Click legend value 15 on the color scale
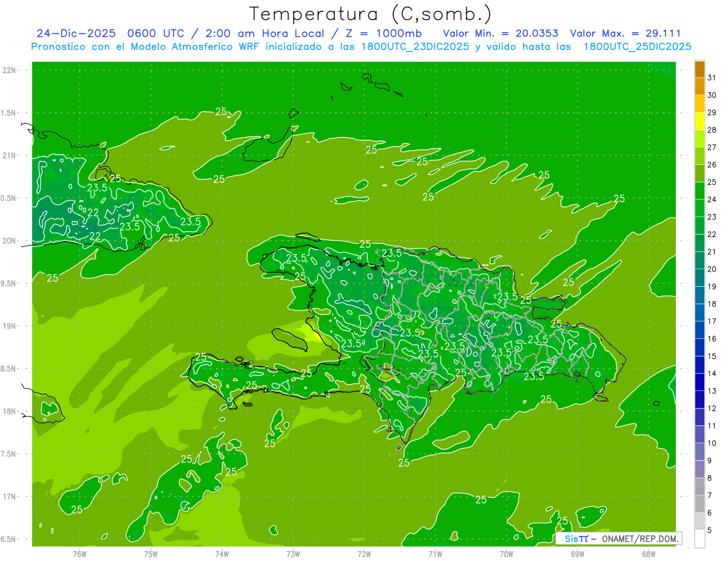Screen dimensions: 728x562 712,356
